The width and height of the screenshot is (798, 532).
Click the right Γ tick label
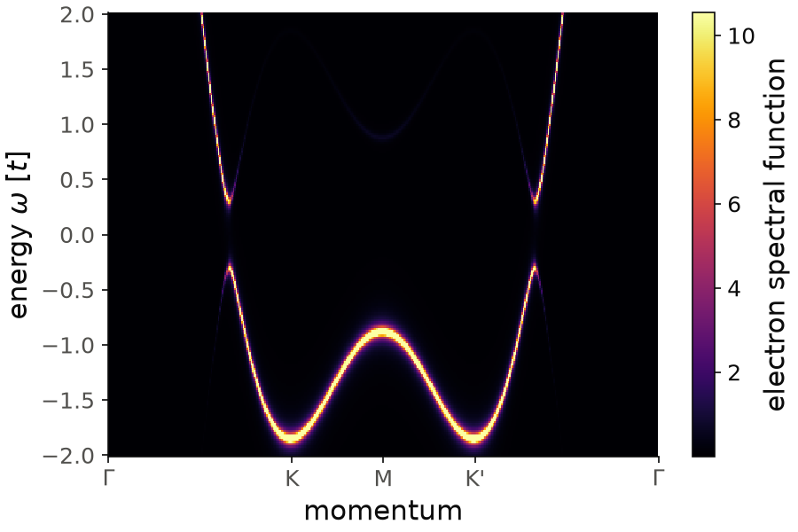(x=658, y=478)
